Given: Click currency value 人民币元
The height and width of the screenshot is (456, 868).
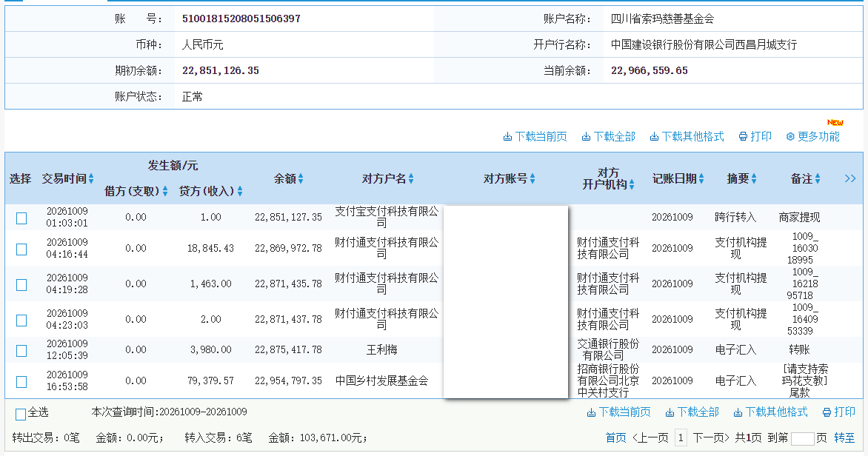Looking at the screenshot, I should coord(203,45).
